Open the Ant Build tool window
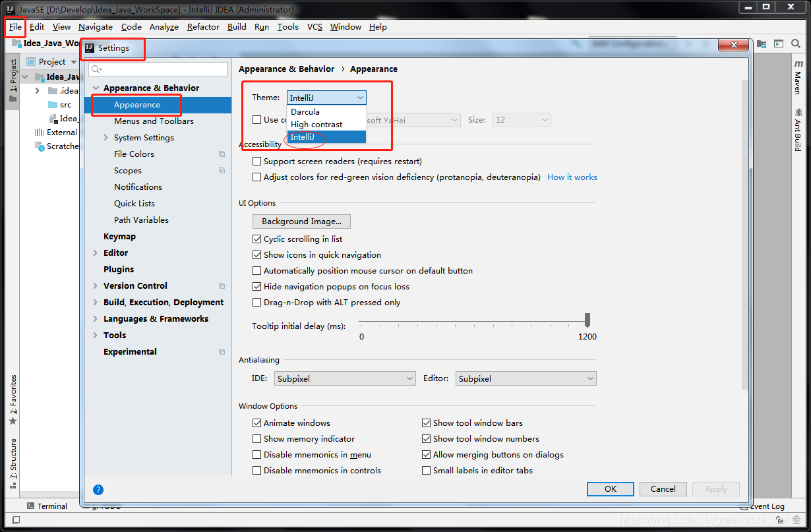 798,129
